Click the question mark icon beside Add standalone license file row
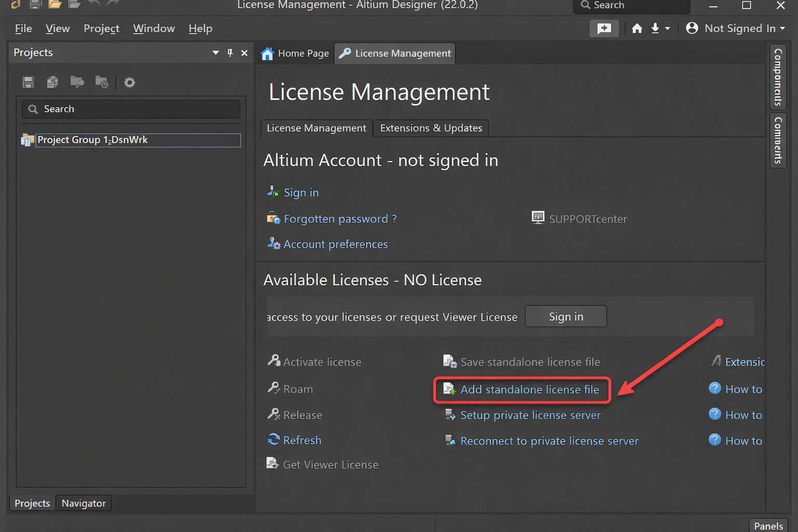 point(715,388)
